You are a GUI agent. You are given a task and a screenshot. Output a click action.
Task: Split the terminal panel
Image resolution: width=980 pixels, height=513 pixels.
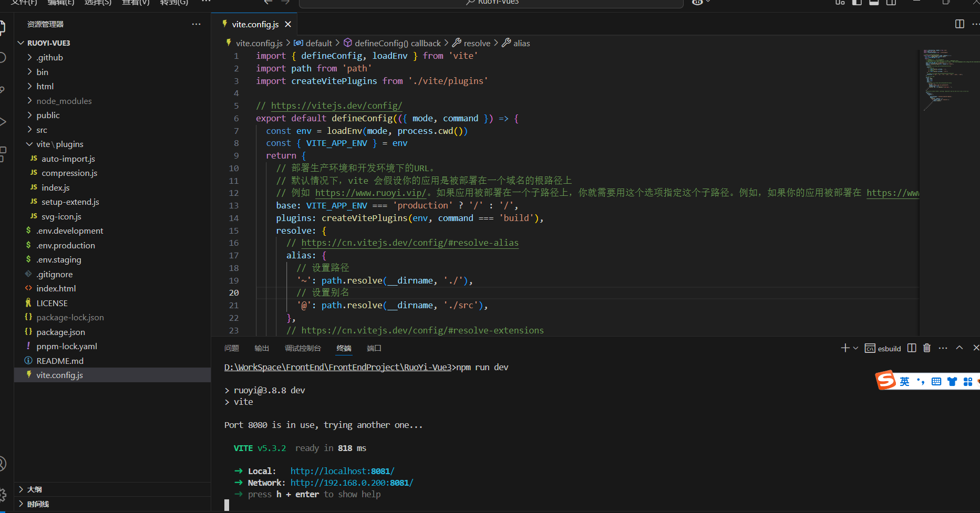[912, 348]
